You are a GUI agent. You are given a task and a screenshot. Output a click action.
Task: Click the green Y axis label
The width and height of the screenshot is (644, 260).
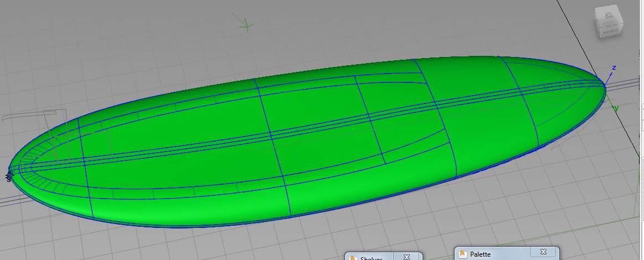[616, 108]
